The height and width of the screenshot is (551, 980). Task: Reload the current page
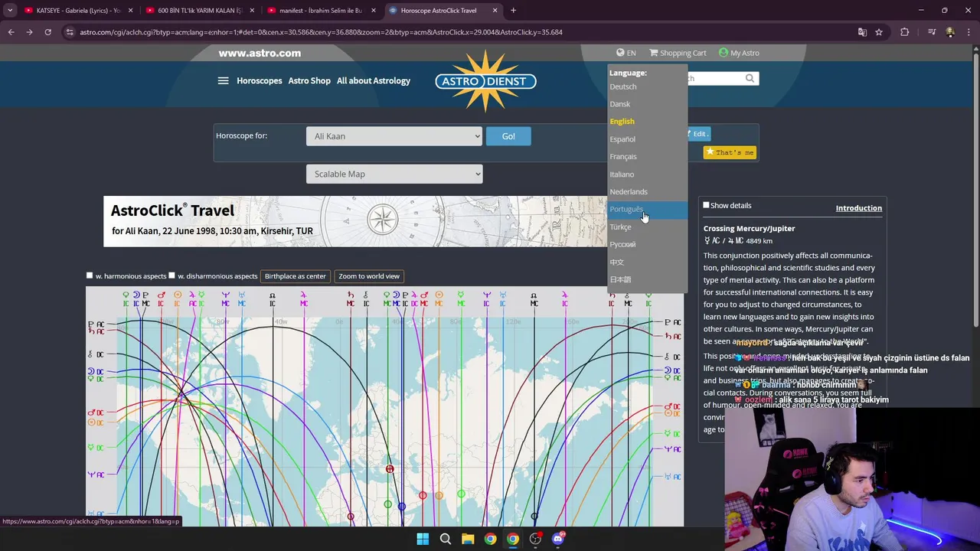(x=47, y=32)
